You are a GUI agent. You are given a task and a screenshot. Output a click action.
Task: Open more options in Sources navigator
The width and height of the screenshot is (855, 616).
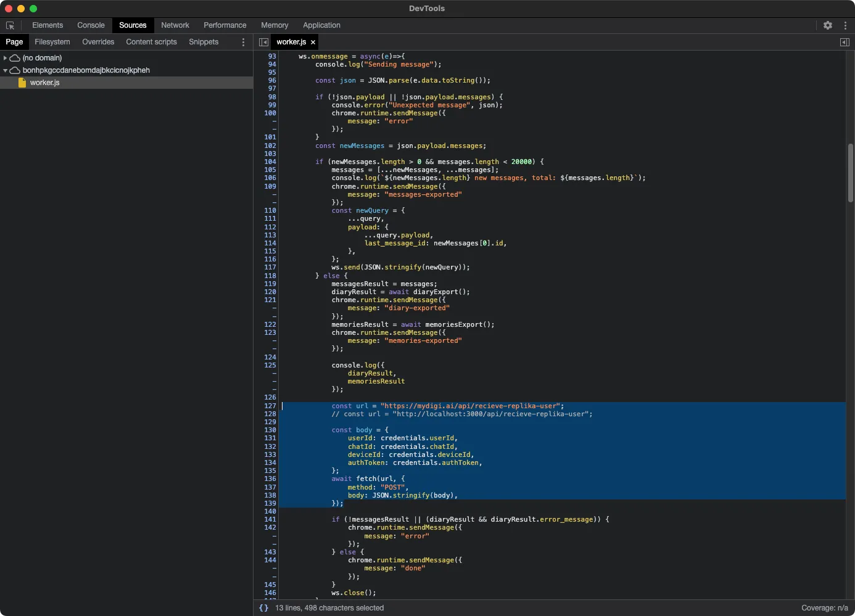pyautogui.click(x=243, y=42)
